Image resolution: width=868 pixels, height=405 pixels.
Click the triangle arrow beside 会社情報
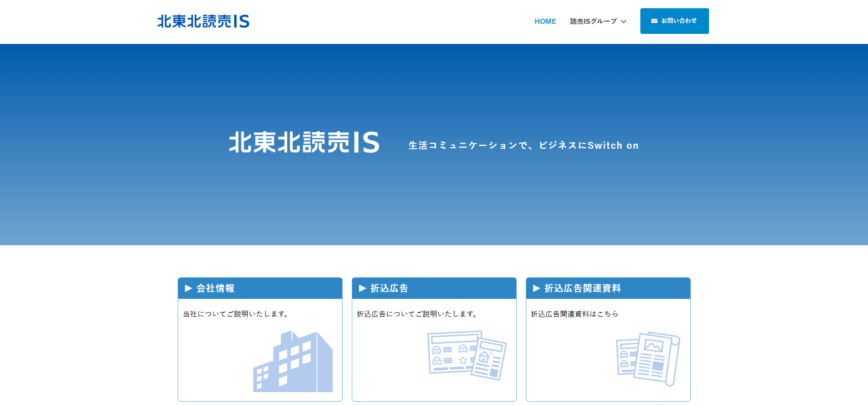(188, 288)
